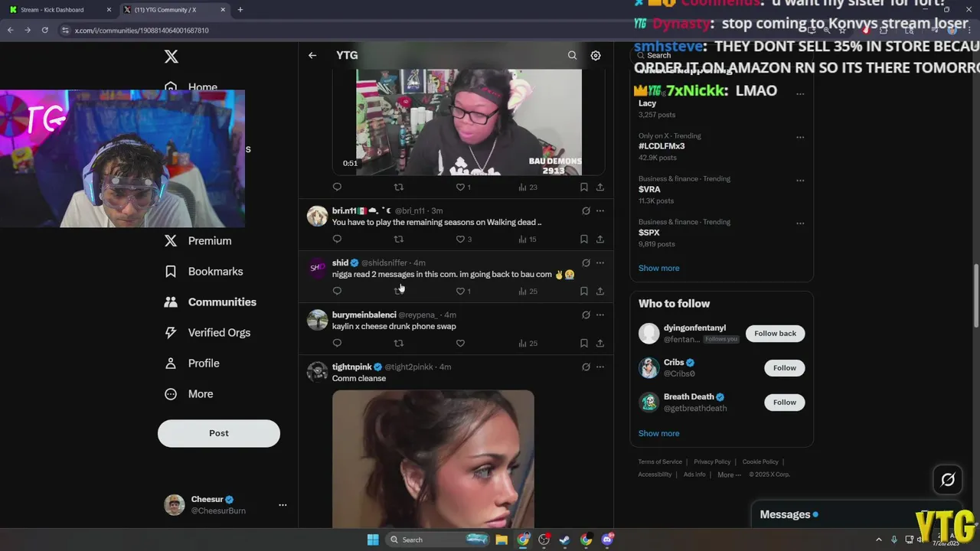The image size is (980, 551).
Task: Reply to the BAU DEMONS video post
Action: tap(337, 187)
